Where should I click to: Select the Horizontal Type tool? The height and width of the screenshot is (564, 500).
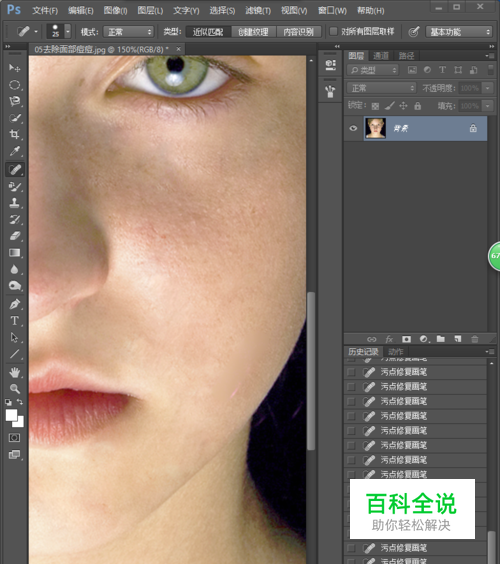coord(14,321)
